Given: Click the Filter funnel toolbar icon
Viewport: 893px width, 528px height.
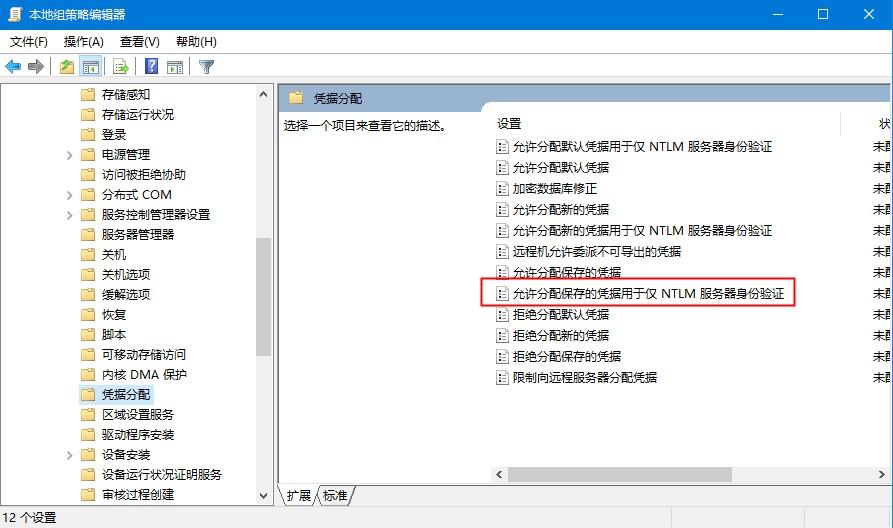Looking at the screenshot, I should coord(206,67).
